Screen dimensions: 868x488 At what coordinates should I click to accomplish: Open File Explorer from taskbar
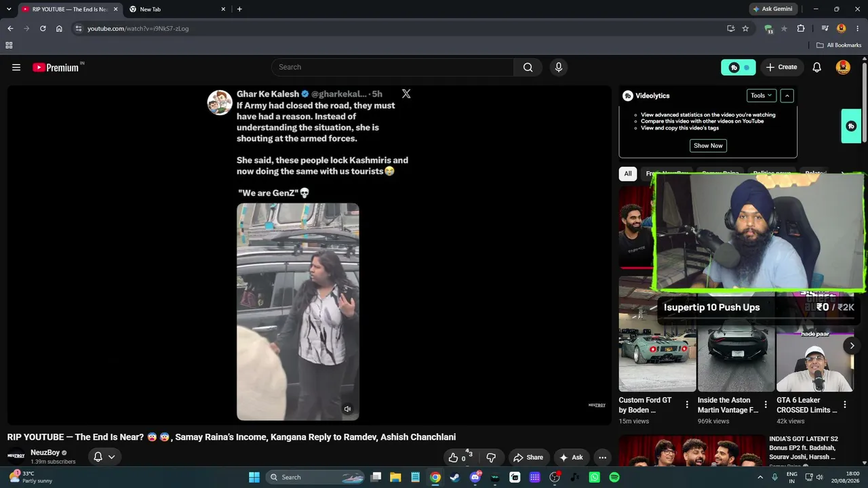point(395,477)
